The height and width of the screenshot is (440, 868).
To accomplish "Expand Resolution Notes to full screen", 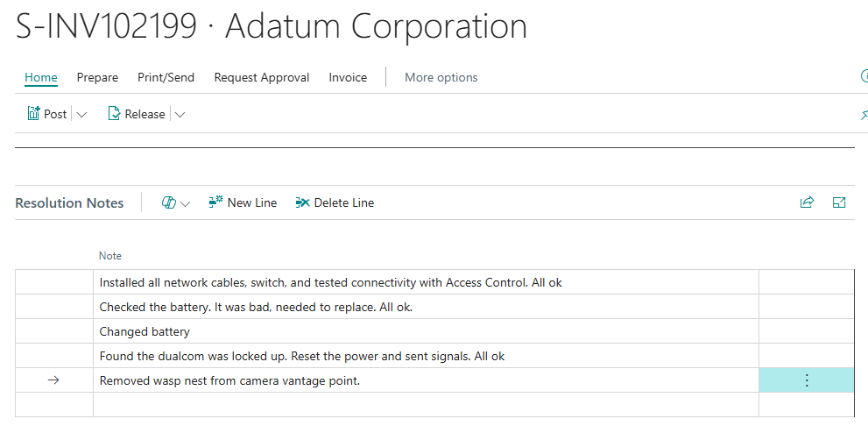I will click(839, 202).
